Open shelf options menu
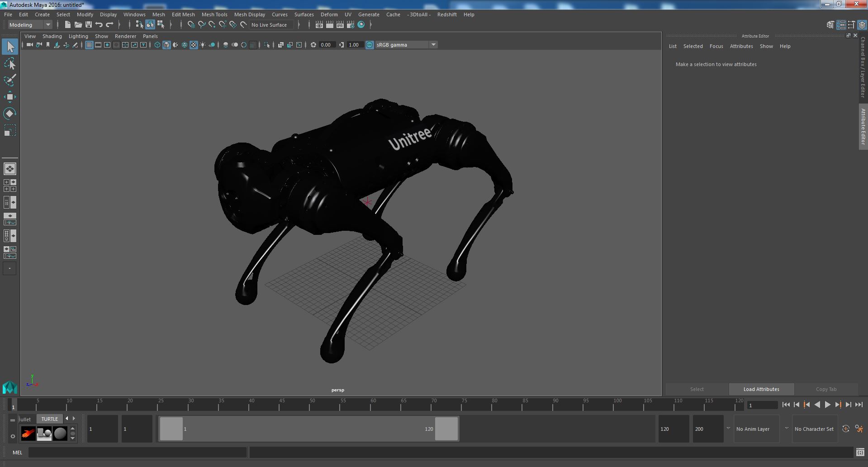The width and height of the screenshot is (868, 467). click(x=13, y=436)
